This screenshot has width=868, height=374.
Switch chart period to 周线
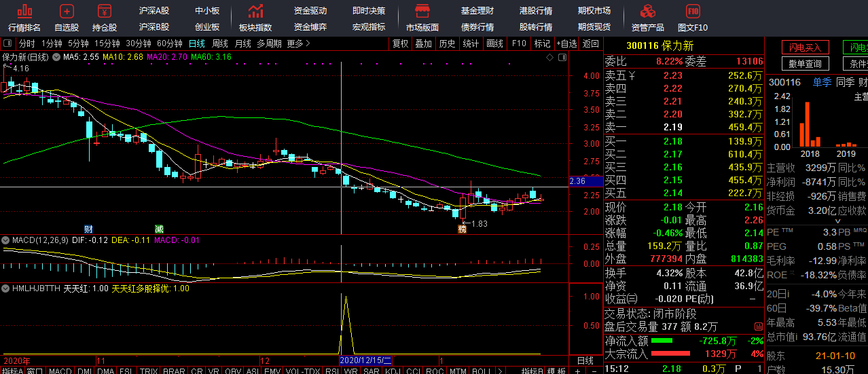[x=220, y=43]
